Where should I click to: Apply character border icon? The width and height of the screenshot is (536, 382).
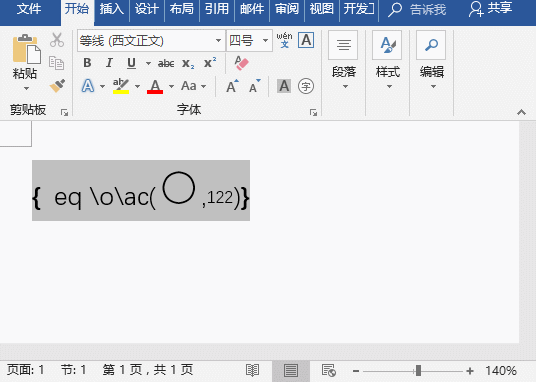pos(306,40)
